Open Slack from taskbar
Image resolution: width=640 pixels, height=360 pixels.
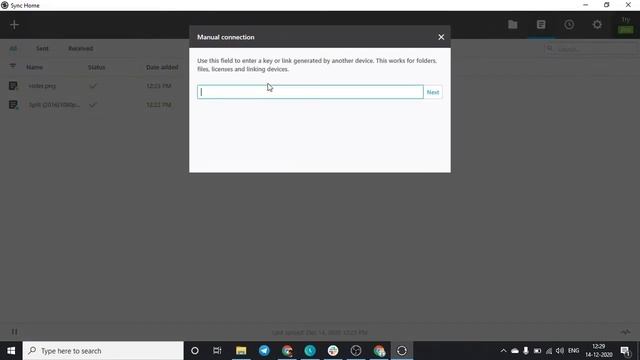[333, 351]
